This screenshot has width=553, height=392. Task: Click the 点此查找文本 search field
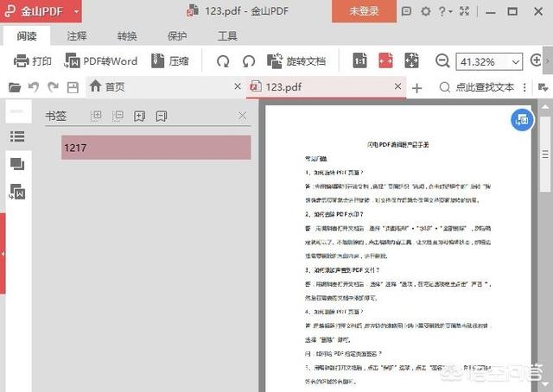point(477,87)
